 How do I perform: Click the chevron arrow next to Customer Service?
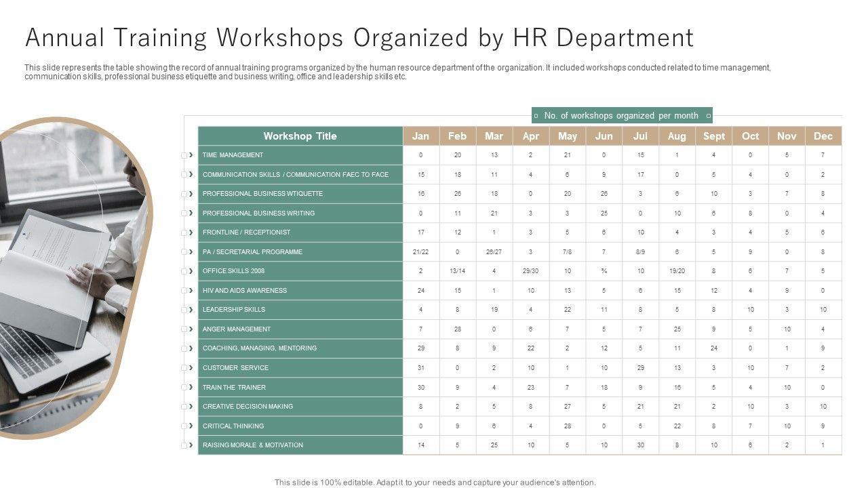pyautogui.click(x=191, y=368)
